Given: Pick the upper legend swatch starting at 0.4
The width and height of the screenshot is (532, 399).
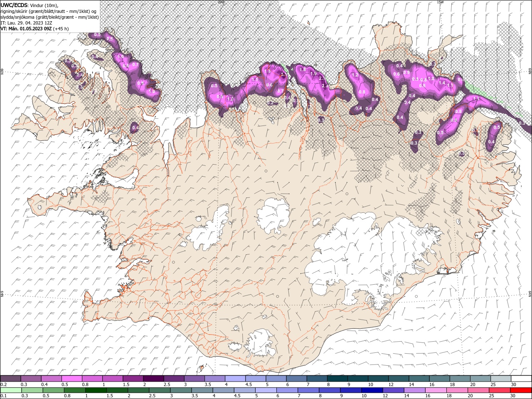Looking at the screenshot, I should click(51, 379).
